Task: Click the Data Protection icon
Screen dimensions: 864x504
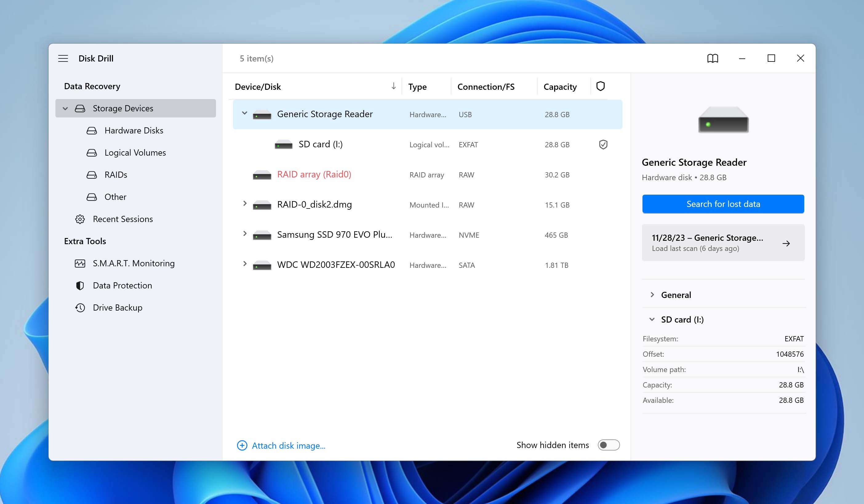Action: [x=80, y=285]
